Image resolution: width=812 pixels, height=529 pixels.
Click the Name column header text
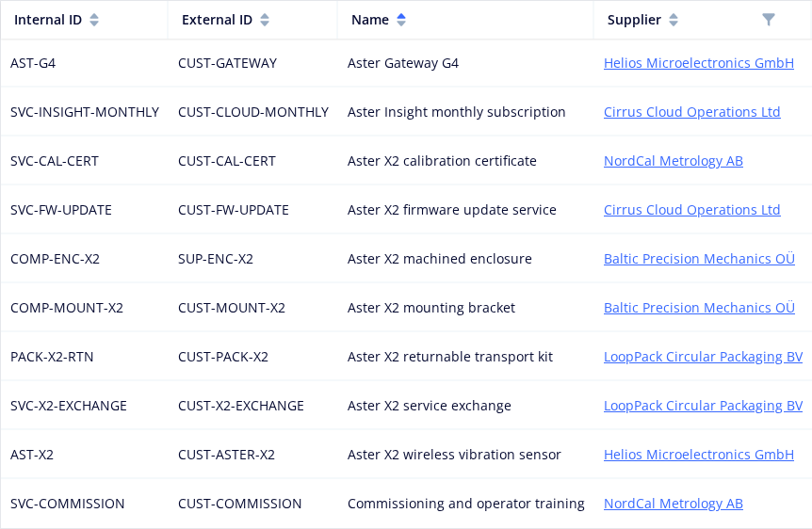pyautogui.click(x=370, y=20)
